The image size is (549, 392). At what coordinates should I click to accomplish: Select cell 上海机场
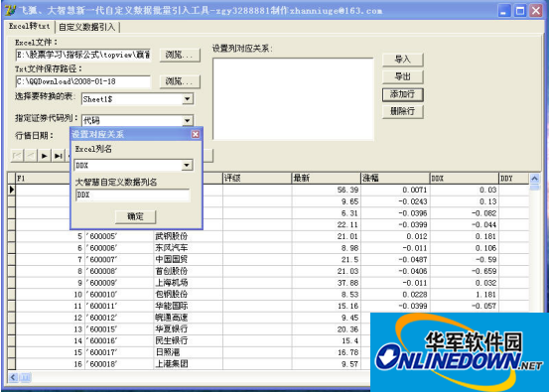tap(188, 283)
